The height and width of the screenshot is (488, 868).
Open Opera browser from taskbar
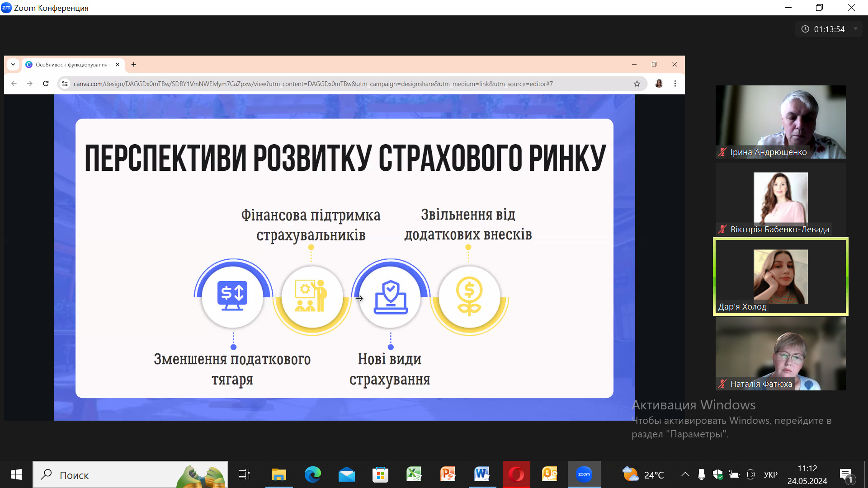516,474
